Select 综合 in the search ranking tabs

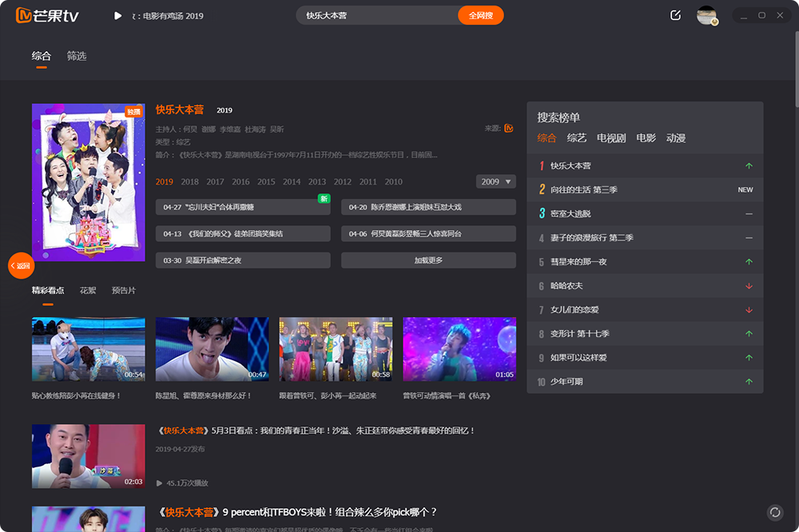click(547, 137)
